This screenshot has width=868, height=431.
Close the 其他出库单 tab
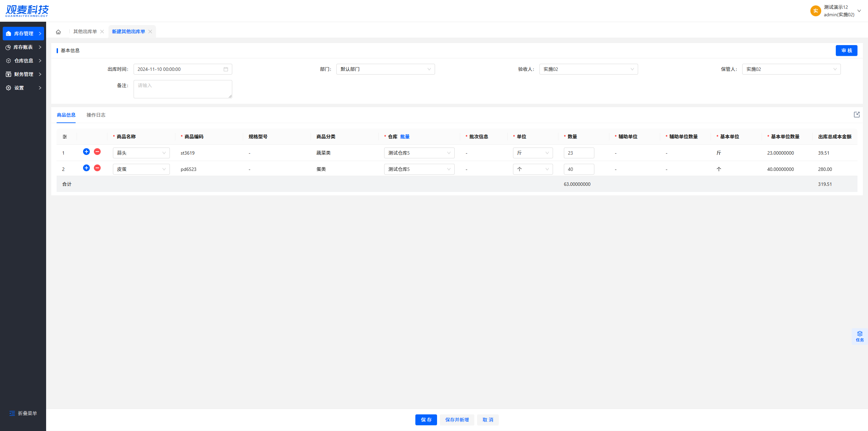point(102,32)
